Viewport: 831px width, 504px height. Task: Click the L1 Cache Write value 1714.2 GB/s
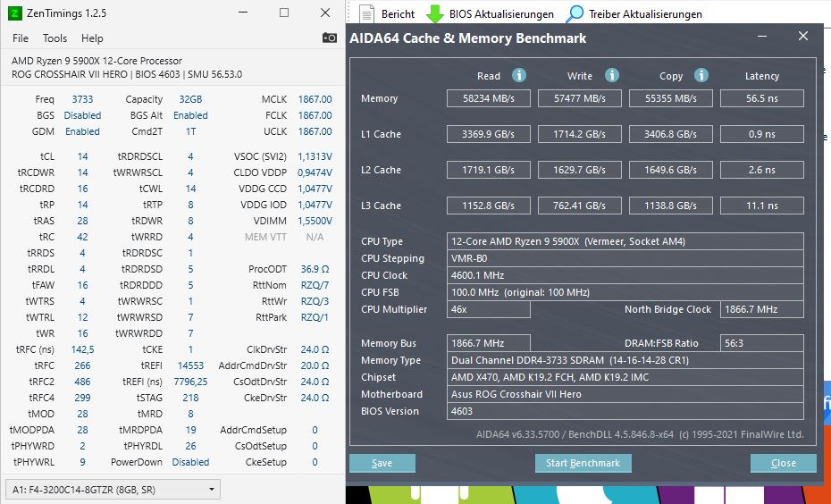[x=580, y=134]
